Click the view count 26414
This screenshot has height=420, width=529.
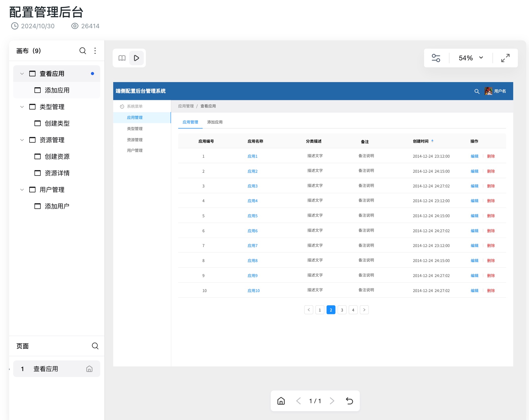click(90, 26)
